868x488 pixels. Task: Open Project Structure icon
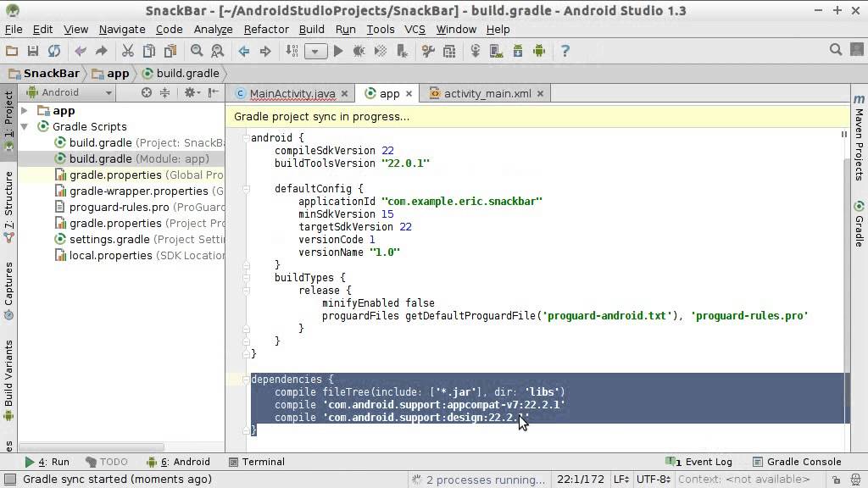[449, 51]
